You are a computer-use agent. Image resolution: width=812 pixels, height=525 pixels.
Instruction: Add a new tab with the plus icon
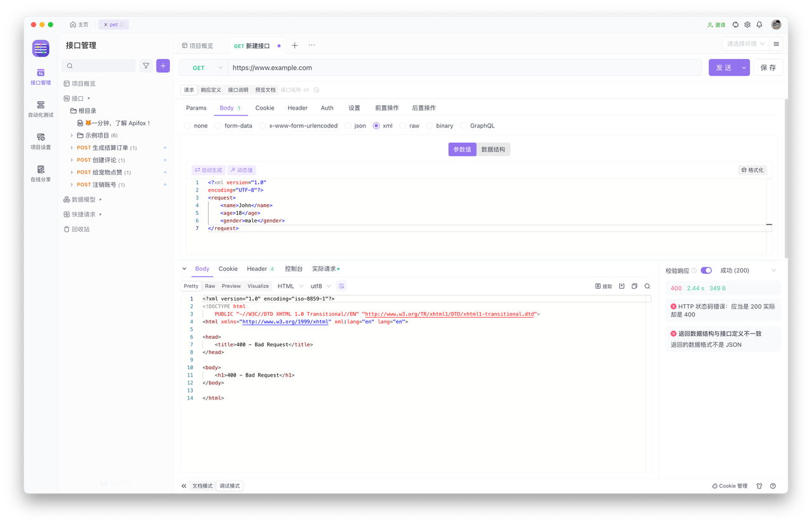[x=294, y=46]
